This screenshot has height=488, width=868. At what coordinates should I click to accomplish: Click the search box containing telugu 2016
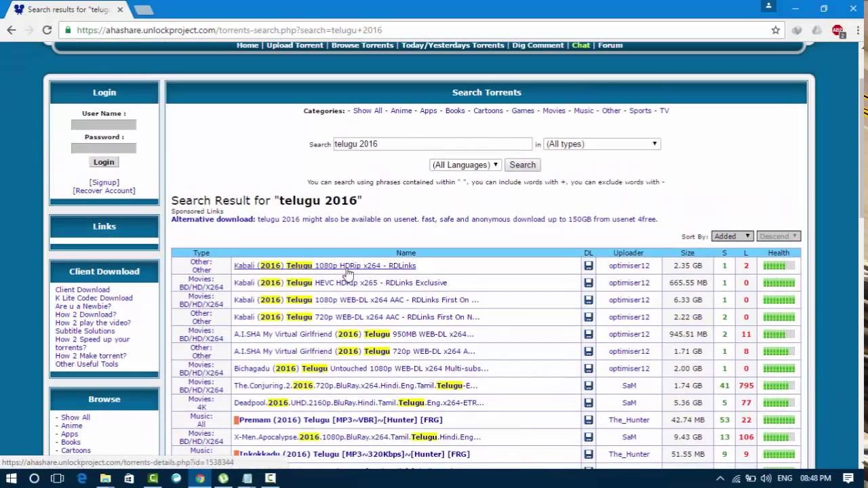click(x=433, y=144)
